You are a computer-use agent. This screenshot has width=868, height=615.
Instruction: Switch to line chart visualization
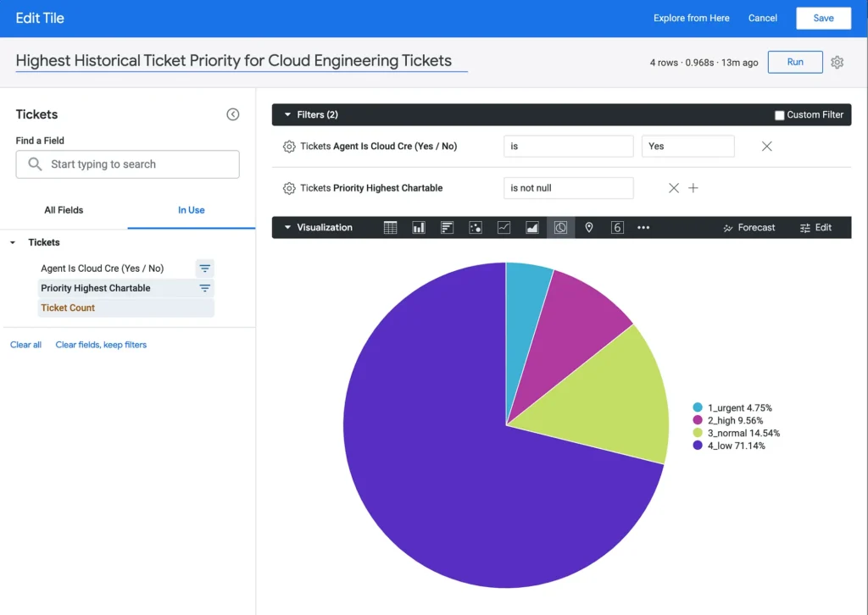coord(504,228)
